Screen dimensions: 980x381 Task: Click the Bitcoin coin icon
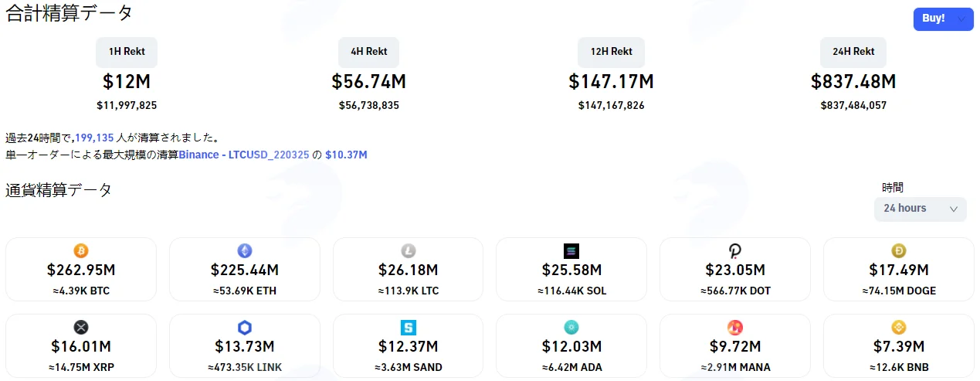click(81, 250)
